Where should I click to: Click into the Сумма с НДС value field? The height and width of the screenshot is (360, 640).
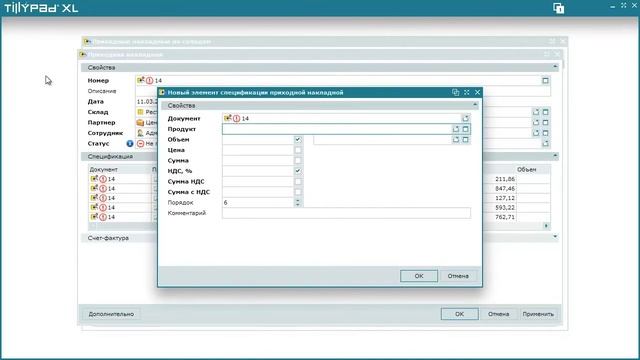pos(258,192)
